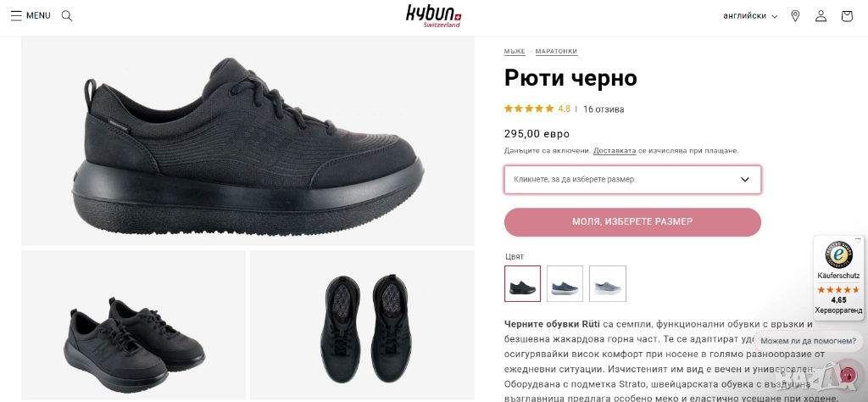Open the size selection dropdown
The image size is (868, 402).
point(632,180)
